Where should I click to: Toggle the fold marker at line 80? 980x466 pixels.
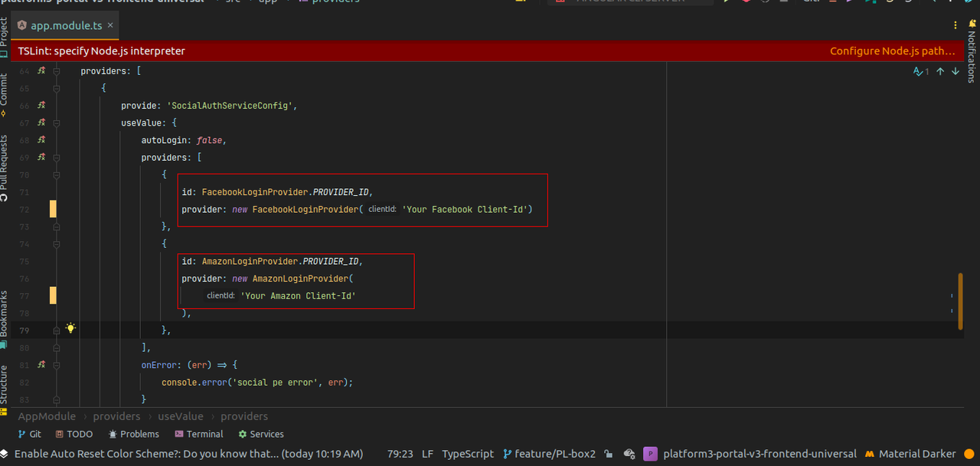(x=57, y=347)
